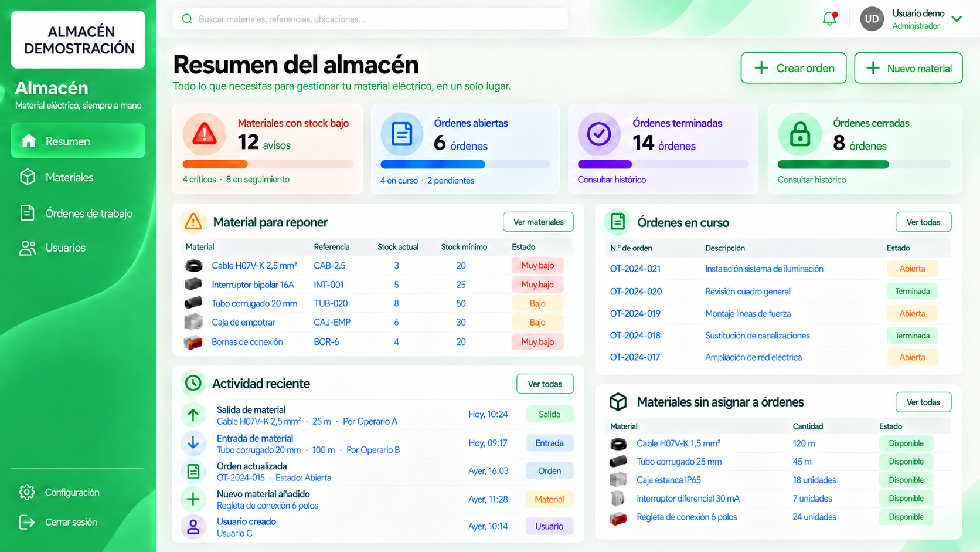Open order OT-2024-019
Image resolution: width=980 pixels, height=552 pixels.
tap(635, 314)
